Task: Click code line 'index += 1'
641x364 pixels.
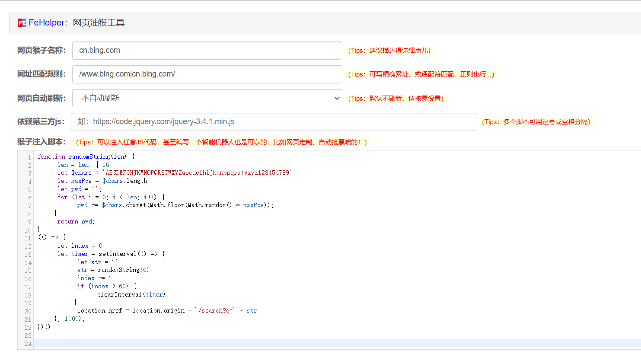Action: (94, 278)
